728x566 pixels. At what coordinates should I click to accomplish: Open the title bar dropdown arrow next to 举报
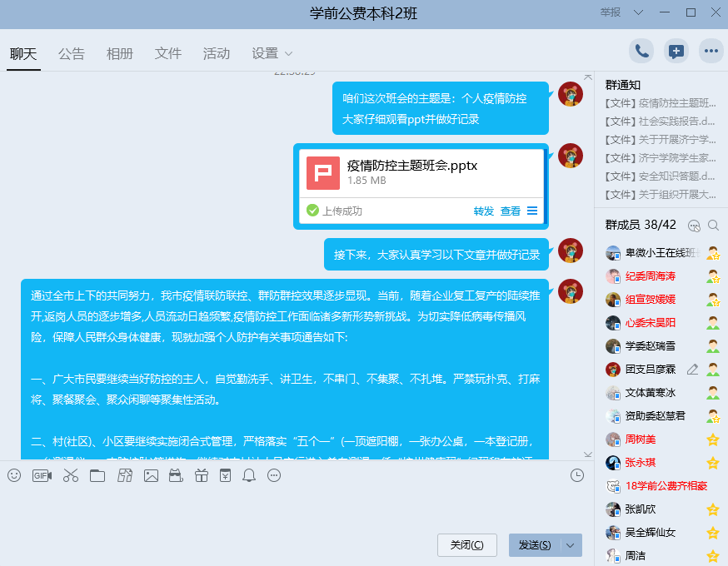[638, 12]
